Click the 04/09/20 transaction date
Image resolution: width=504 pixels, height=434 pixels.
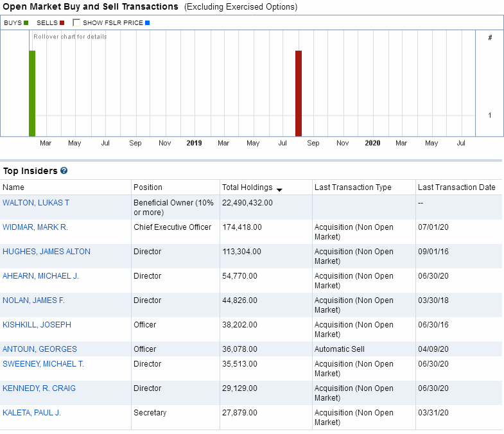click(433, 349)
